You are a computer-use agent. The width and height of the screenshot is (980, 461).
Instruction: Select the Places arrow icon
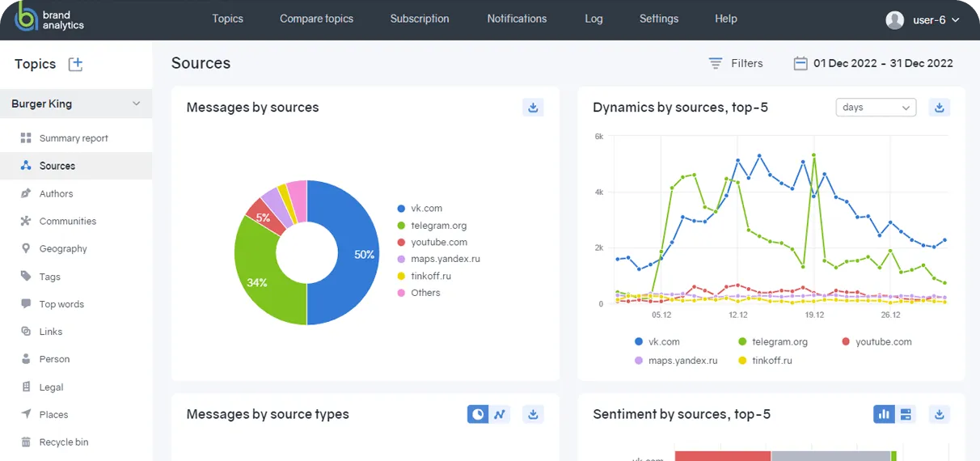(26, 415)
